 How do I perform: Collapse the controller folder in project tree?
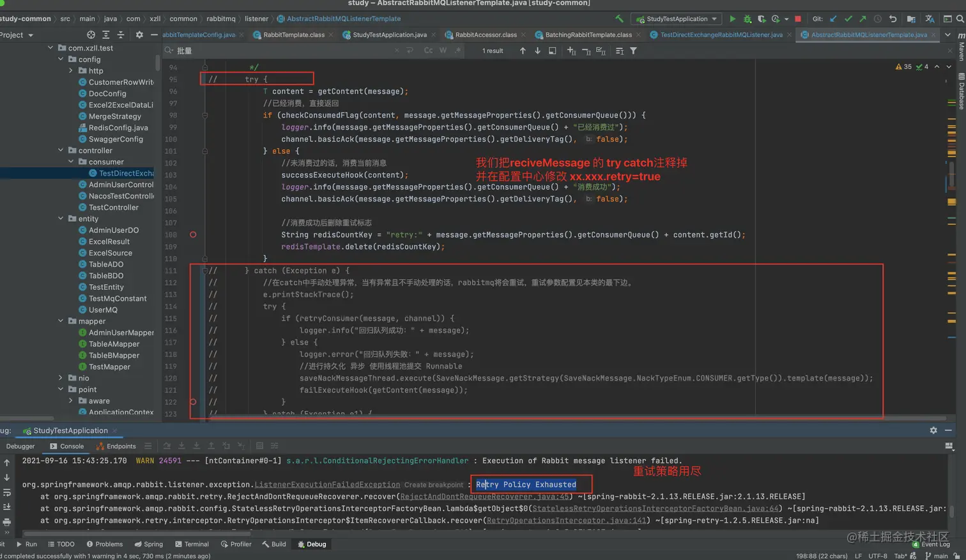[x=61, y=151]
